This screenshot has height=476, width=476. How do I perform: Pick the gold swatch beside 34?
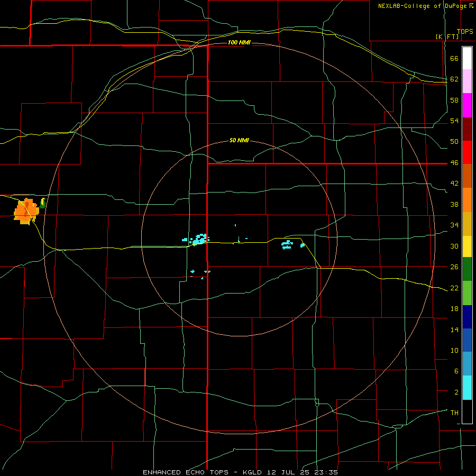[x=467, y=224]
